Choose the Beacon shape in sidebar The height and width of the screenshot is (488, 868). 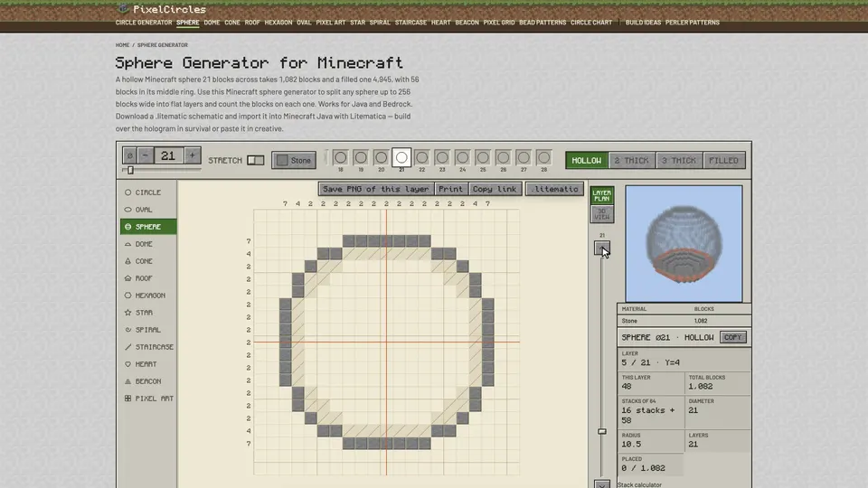[x=148, y=380]
